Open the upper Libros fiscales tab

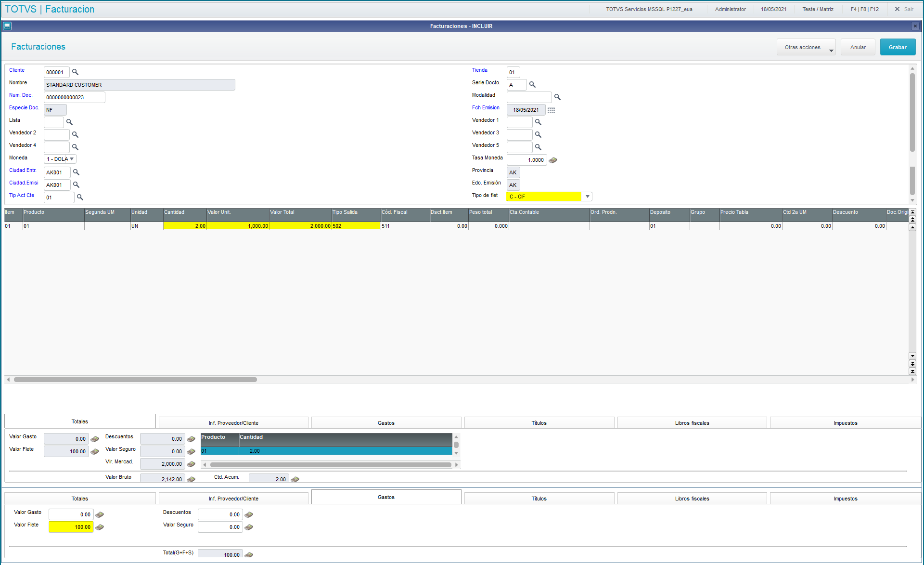click(x=692, y=423)
